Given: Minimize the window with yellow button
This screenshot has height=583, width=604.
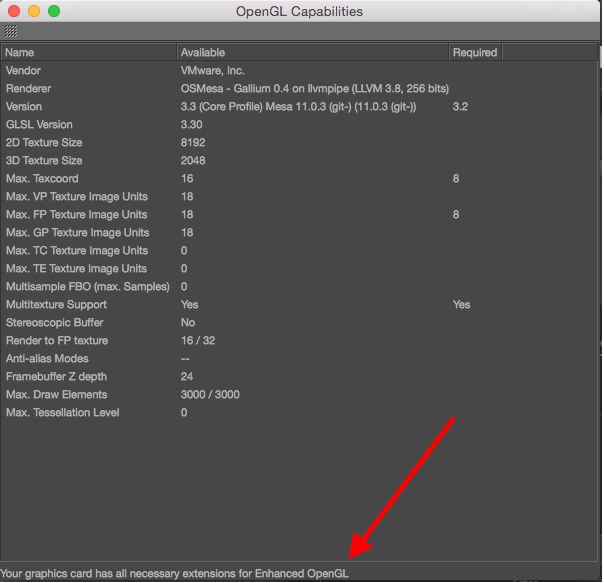Looking at the screenshot, I should (34, 11).
